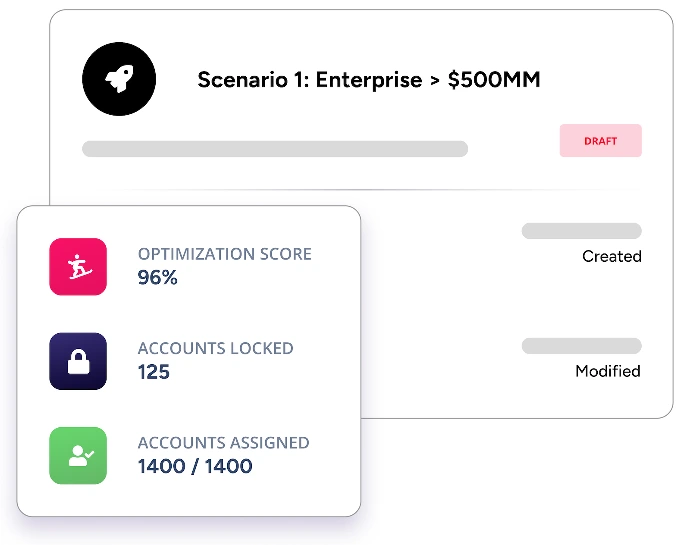The width and height of the screenshot is (690, 545).
Task: Click the ACCOUNTS ASSIGNED label
Action: click(x=224, y=443)
